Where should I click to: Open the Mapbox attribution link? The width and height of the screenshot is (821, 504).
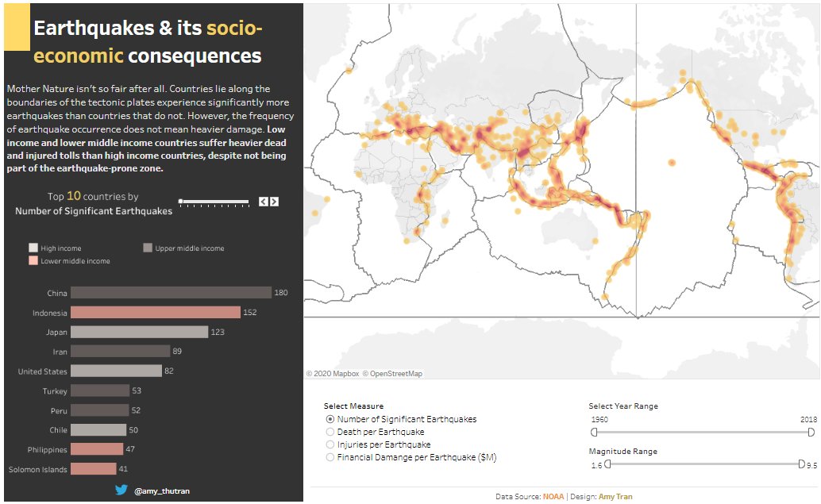tap(333, 374)
